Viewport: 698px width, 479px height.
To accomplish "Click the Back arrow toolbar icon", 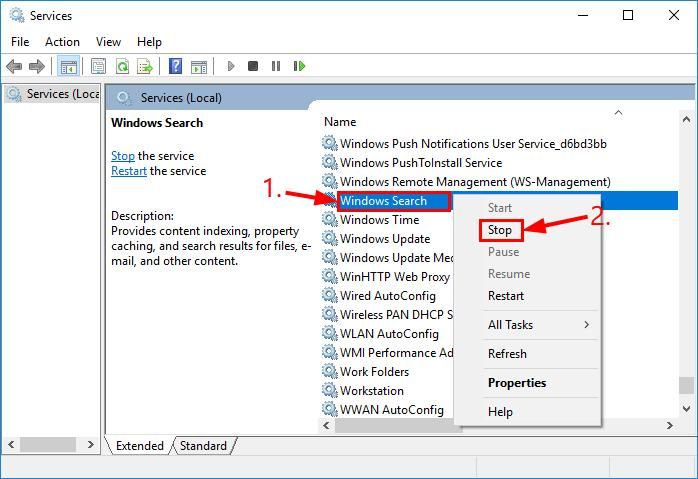I will tap(14, 66).
